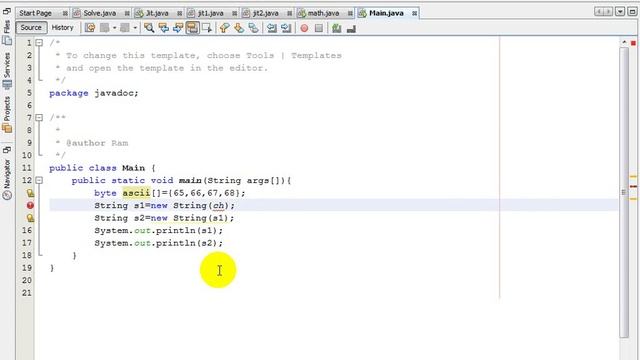Screen dimensions: 640x360
Task: Collapse the template comment fold at line 1
Action: (x=39, y=42)
